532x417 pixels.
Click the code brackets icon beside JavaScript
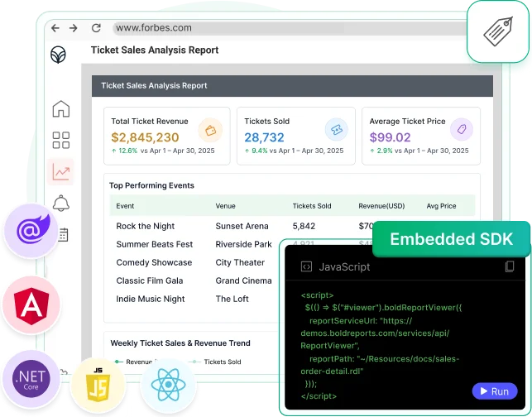[306, 266]
